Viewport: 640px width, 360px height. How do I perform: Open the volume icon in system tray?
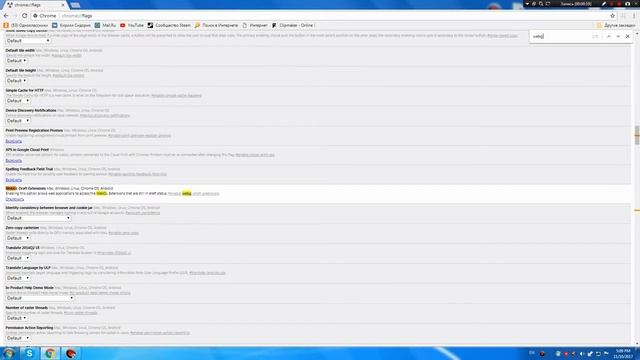tap(582, 353)
